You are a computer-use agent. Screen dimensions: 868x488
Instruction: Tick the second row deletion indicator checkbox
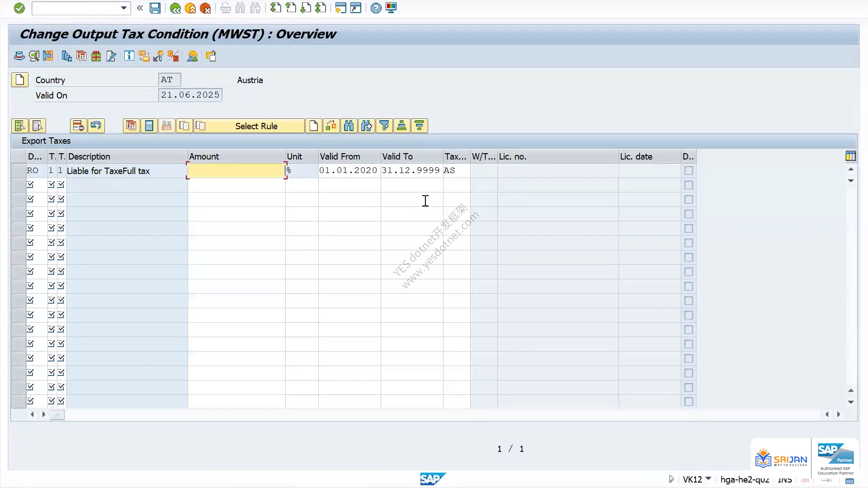coord(689,185)
